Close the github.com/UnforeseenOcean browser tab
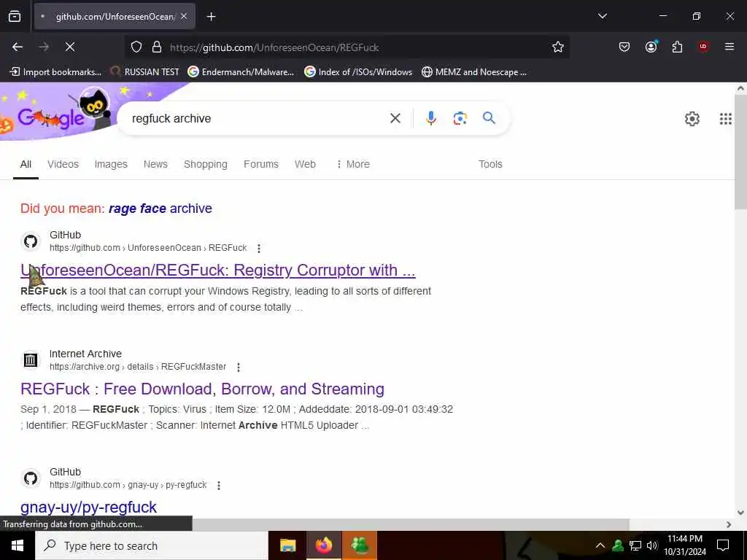The width and height of the screenshot is (747, 560). pos(184,17)
